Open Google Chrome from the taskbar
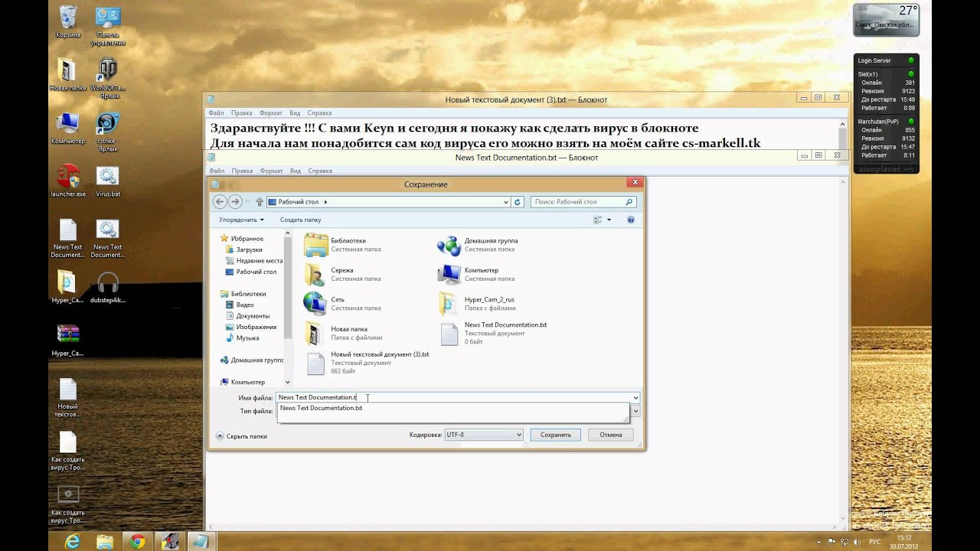 coord(137,542)
